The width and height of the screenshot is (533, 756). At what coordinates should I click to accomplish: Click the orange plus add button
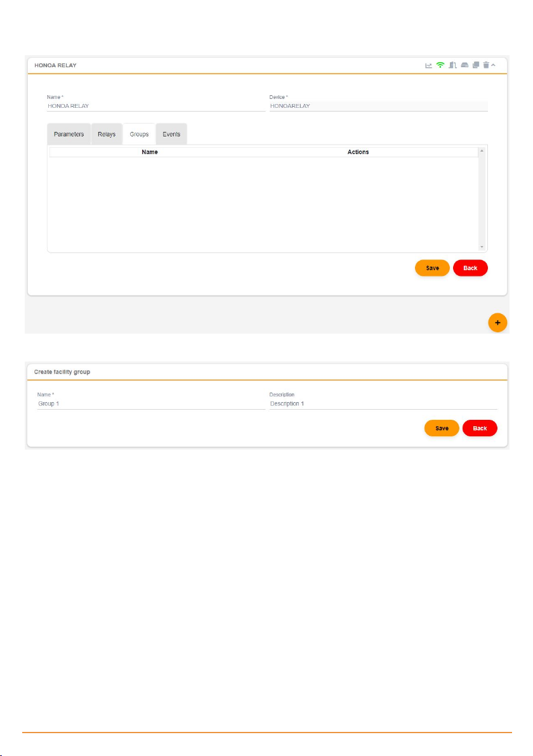(x=497, y=323)
